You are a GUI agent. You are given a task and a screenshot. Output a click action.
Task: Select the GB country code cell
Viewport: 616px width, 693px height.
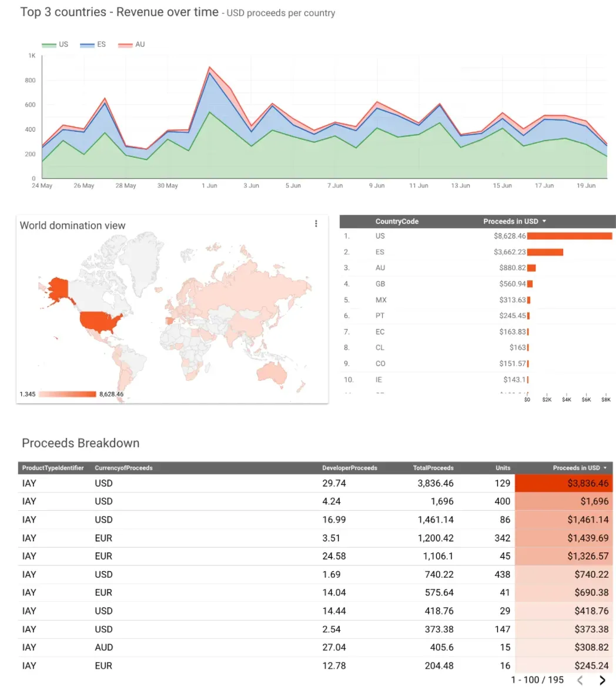[x=380, y=284]
